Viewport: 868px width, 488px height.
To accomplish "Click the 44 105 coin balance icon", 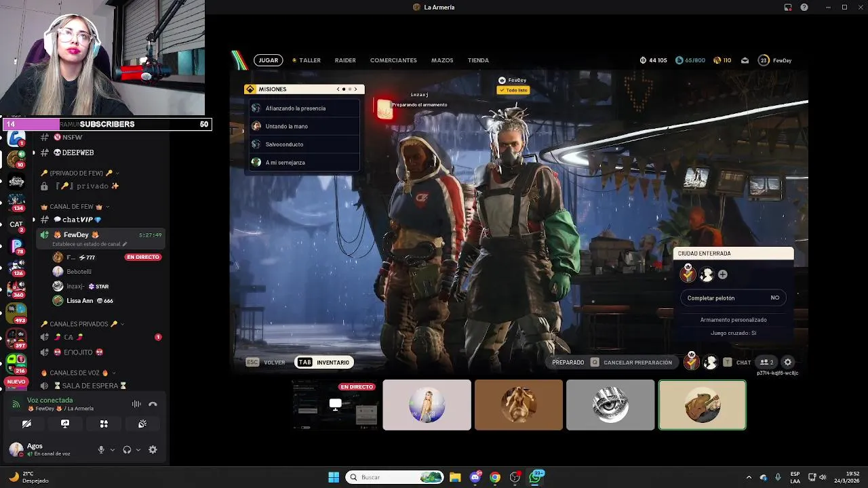I will click(x=643, y=60).
